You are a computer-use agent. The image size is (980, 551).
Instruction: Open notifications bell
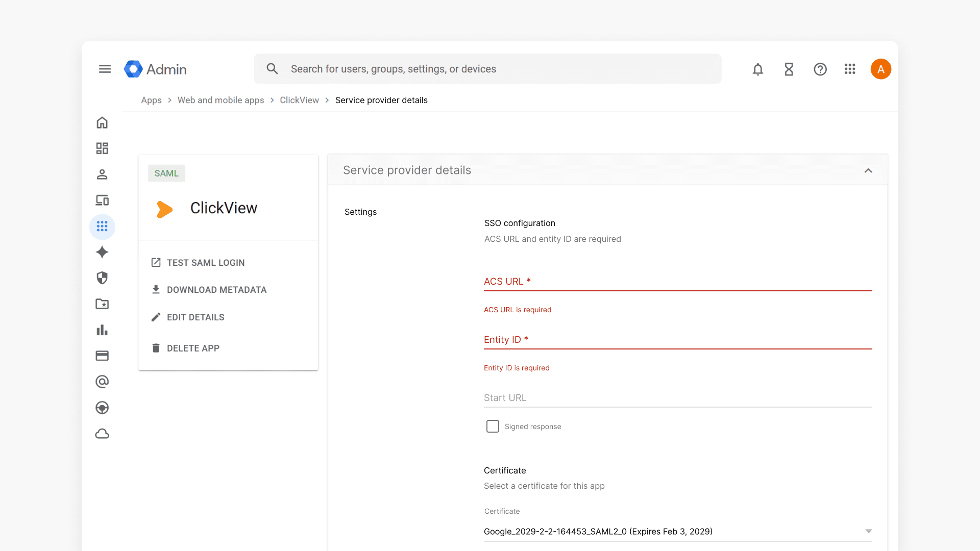(x=758, y=69)
